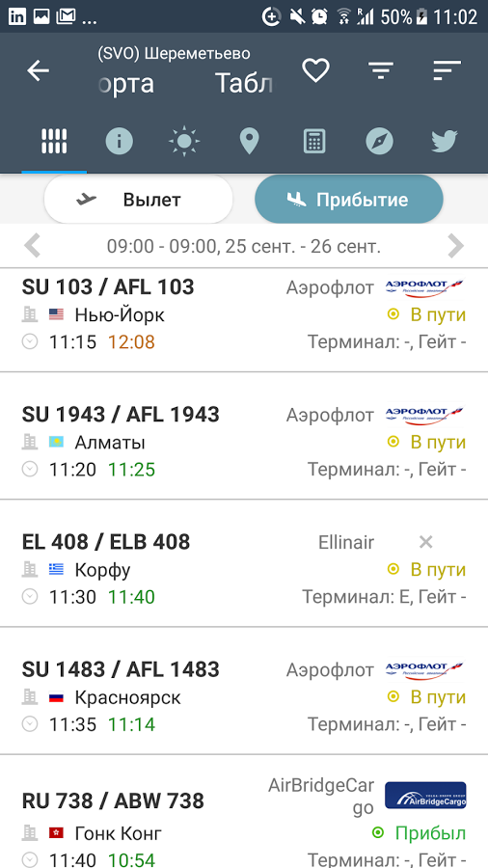Open flight SU 103 from Нью-Йорк
The width and height of the screenshot is (488, 868).
(244, 315)
